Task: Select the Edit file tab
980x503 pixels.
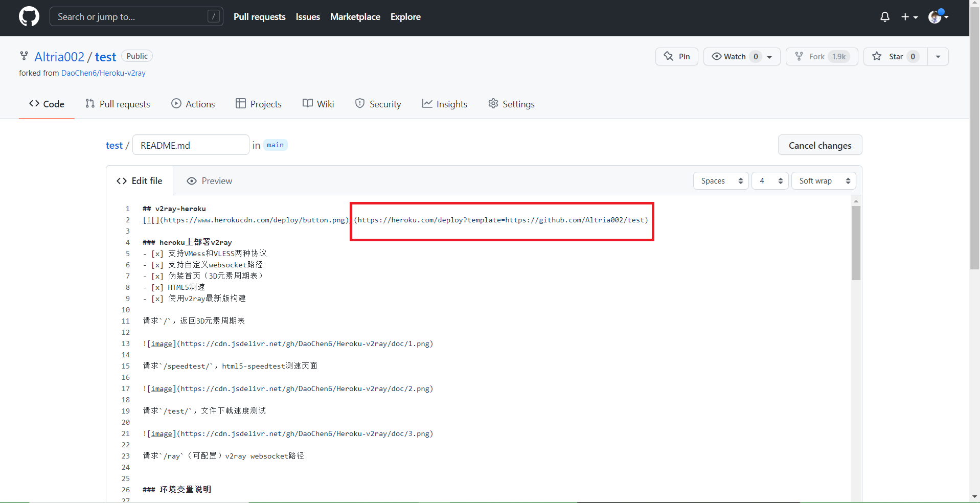Action: [140, 181]
